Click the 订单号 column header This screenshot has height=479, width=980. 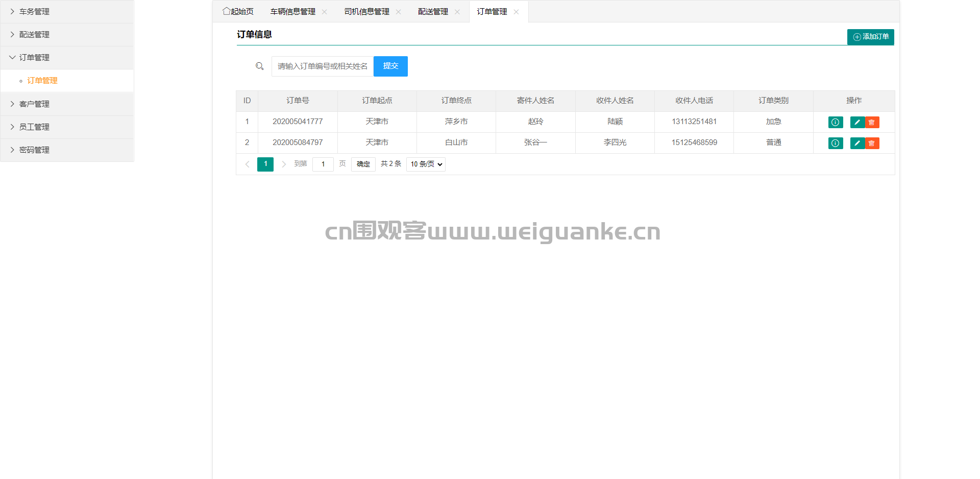tap(298, 101)
